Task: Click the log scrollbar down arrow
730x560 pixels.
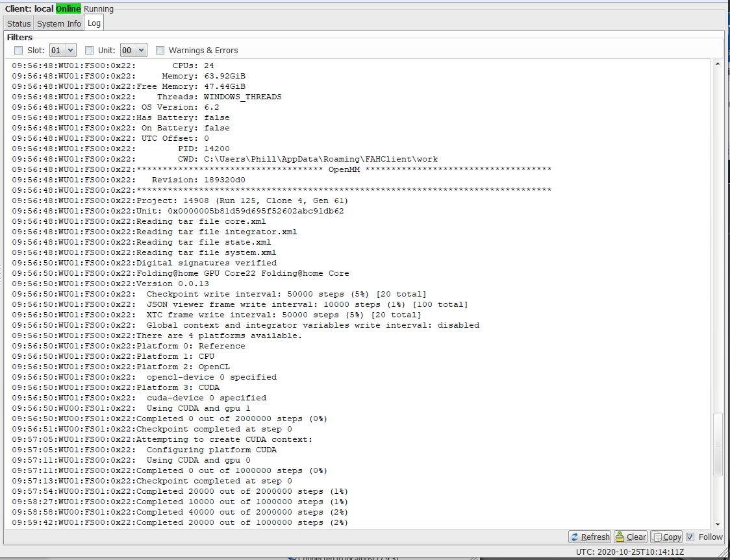Action: tap(718, 524)
